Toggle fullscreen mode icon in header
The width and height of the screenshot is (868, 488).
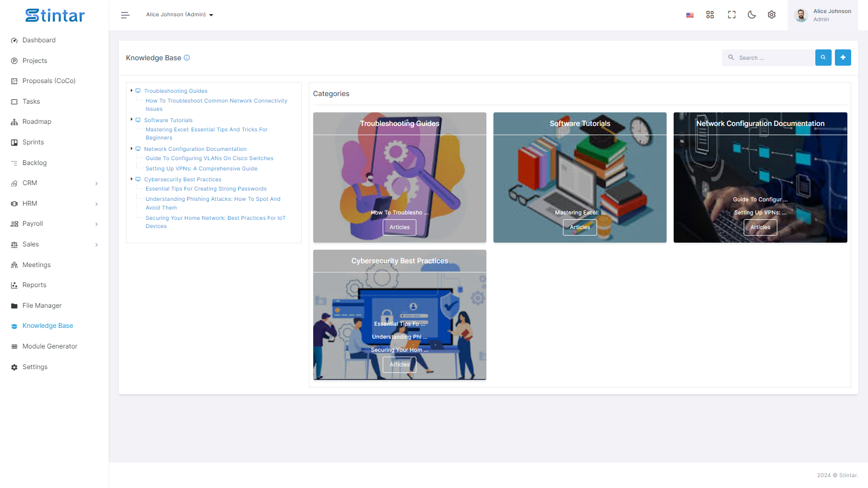[731, 15]
